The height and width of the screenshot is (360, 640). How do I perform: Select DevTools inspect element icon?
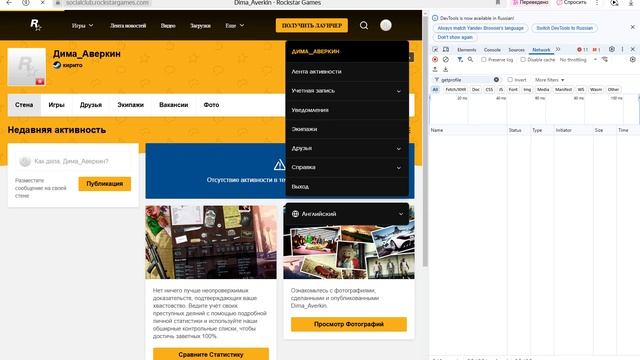click(x=435, y=49)
